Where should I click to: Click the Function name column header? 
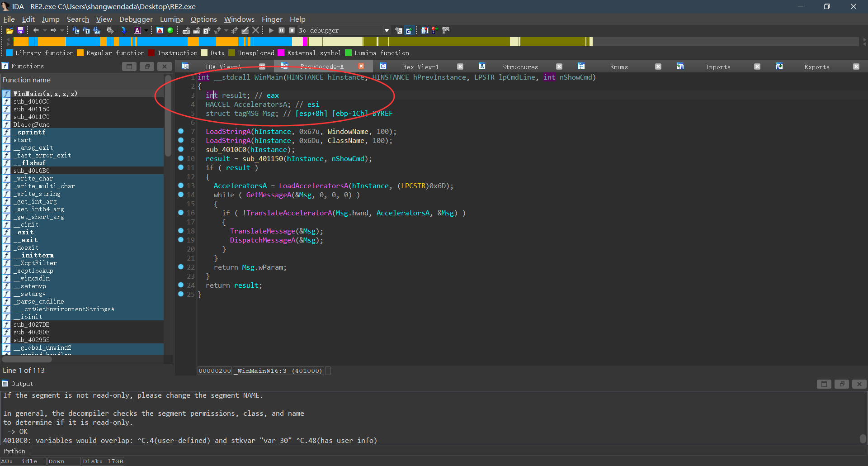[83, 80]
